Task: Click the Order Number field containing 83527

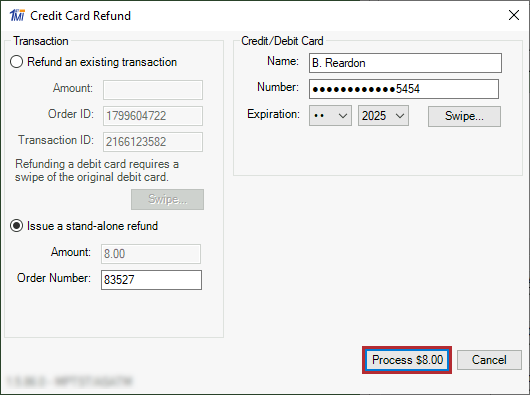Action: tap(151, 280)
